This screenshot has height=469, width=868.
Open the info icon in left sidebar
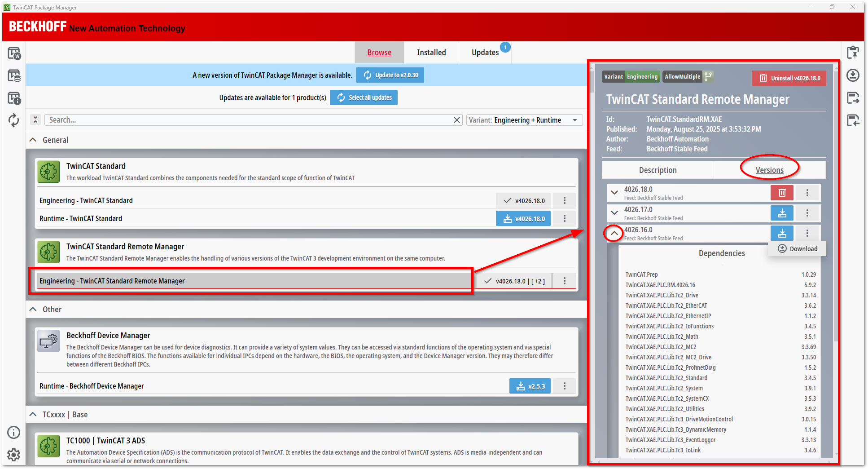click(x=14, y=432)
